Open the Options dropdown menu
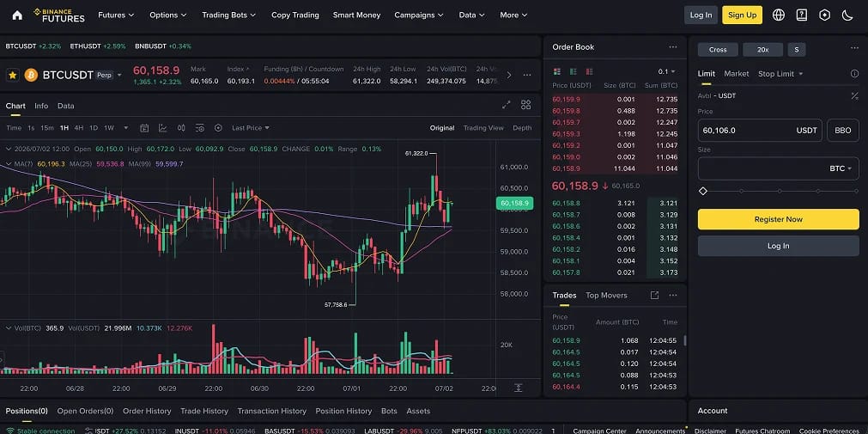This screenshot has height=434, width=868. pyautogui.click(x=167, y=15)
